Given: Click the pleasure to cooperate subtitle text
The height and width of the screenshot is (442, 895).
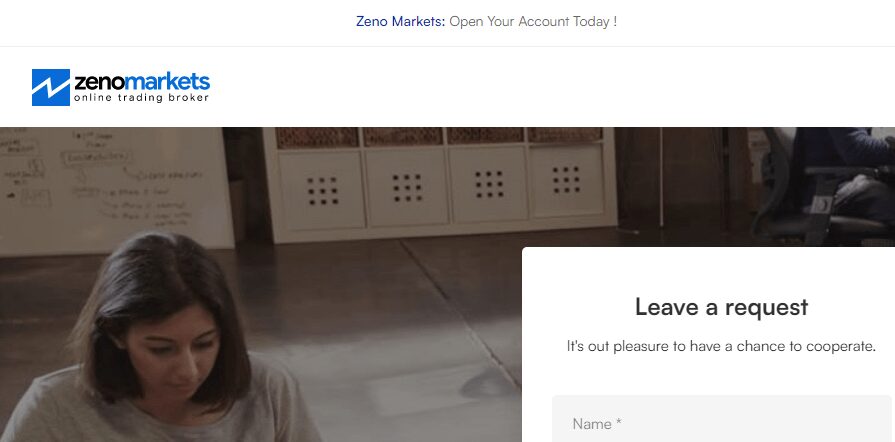Looking at the screenshot, I should click(721, 346).
